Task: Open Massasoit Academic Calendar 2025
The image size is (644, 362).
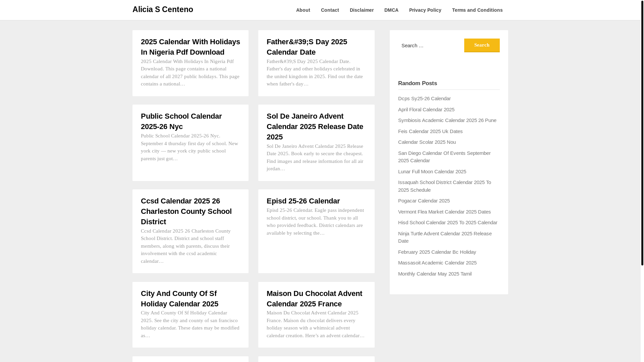Action: tap(437, 263)
